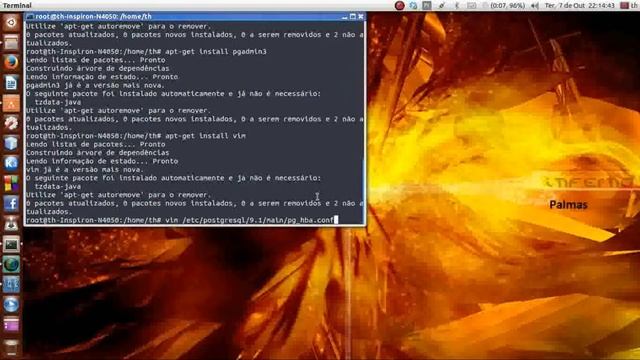Viewport: 640px width, 360px height.
Task: Open LibreOffice Writer from the launcher
Action: pyautogui.click(x=11, y=82)
